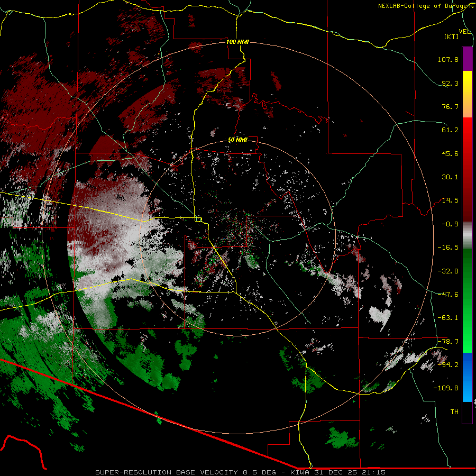The image size is (476, 476).
Task: Select the 107.8 scale value
Action: (448, 59)
